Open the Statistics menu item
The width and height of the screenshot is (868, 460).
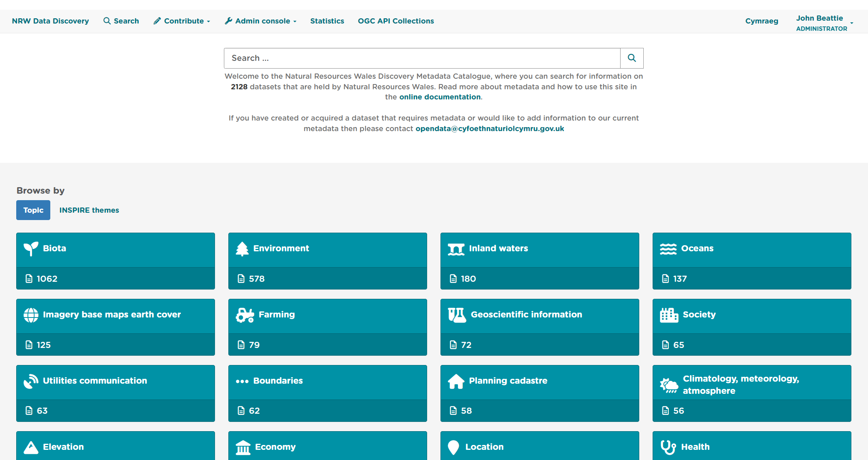(327, 21)
